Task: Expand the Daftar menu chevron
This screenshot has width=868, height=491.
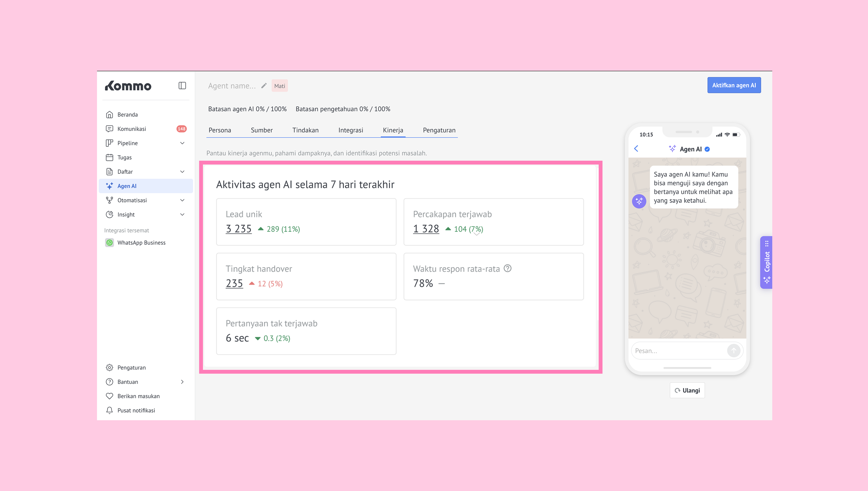Action: (182, 172)
